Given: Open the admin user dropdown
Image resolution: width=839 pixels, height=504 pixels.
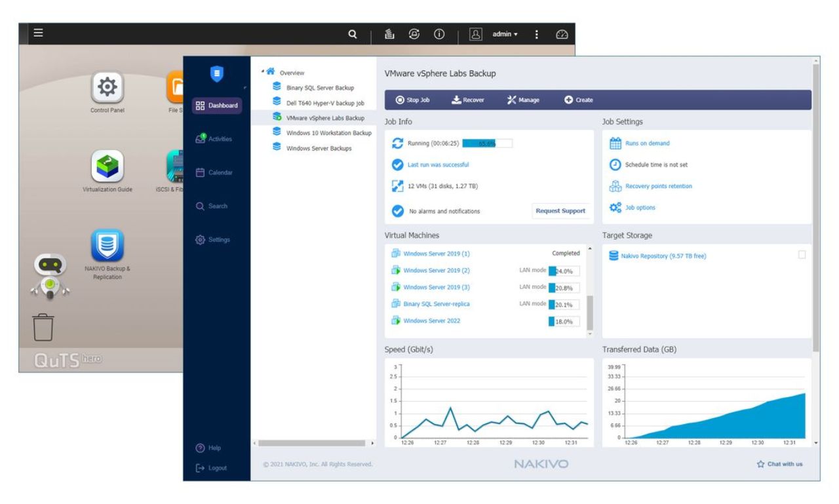Looking at the screenshot, I should (506, 35).
